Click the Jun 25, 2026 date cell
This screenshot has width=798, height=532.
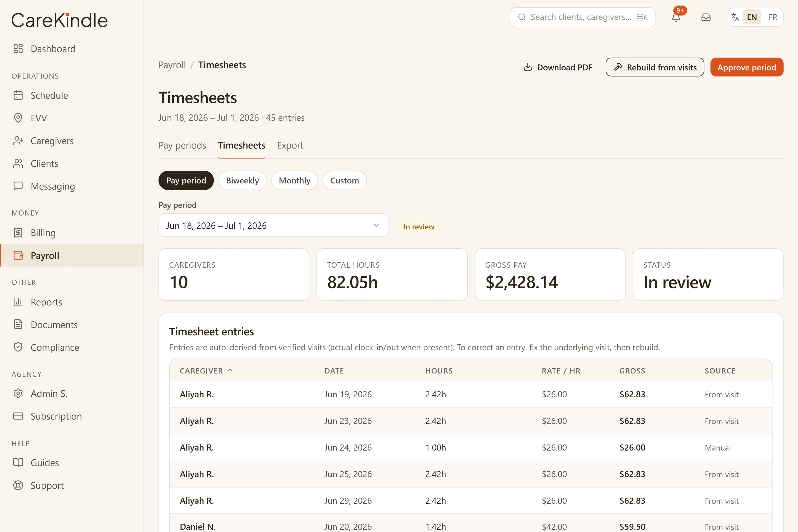[x=348, y=474]
